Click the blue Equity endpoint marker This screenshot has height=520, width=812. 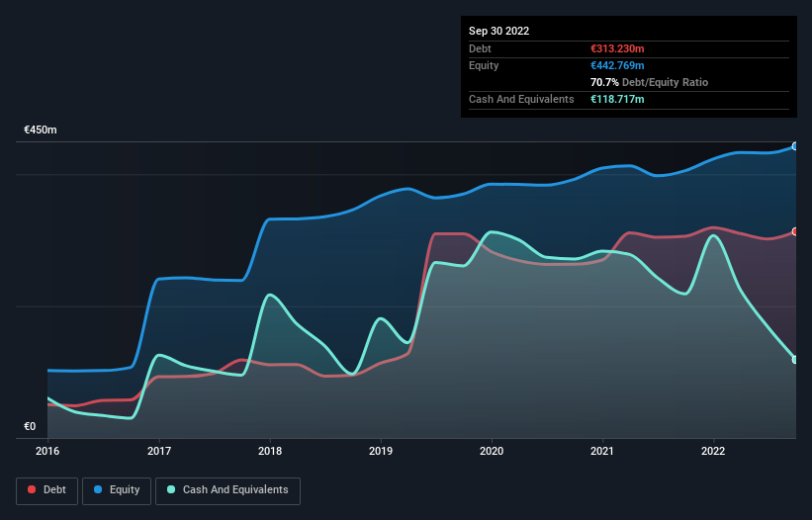pyautogui.click(x=795, y=146)
